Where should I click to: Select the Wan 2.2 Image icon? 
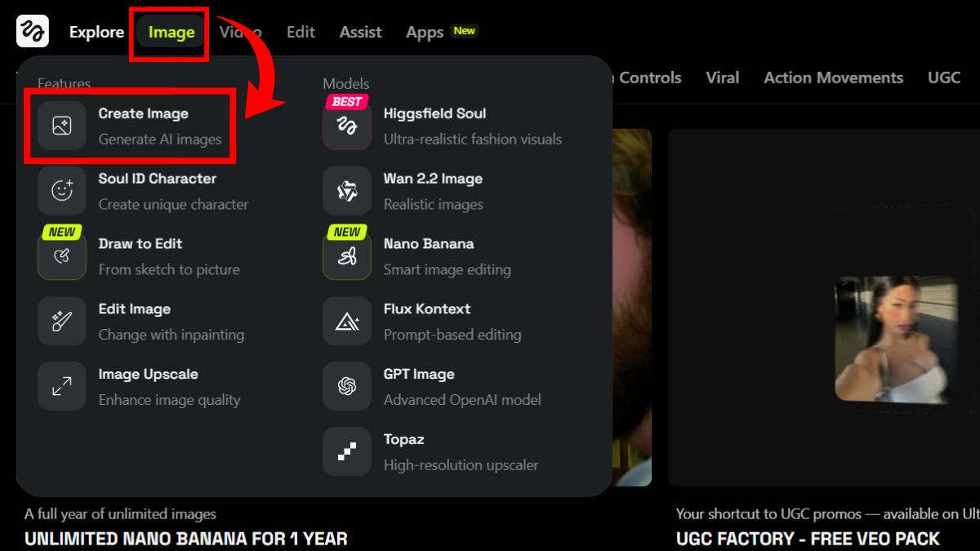coord(347,191)
